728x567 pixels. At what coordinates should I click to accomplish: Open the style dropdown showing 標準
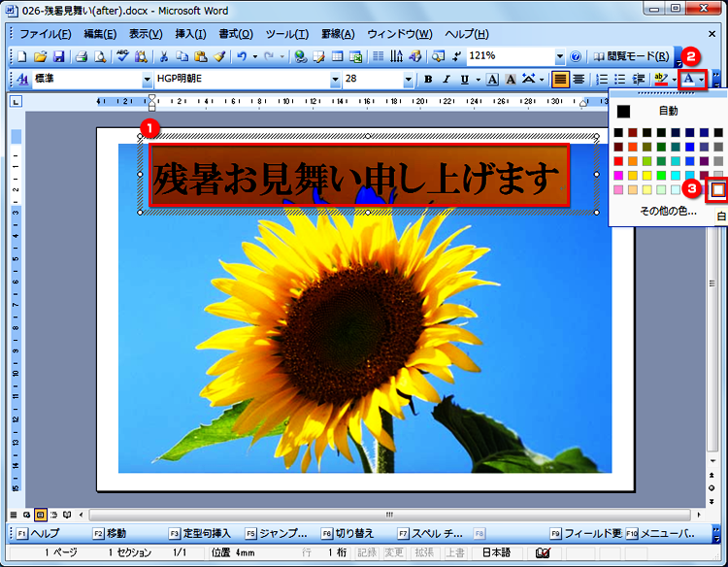148,80
